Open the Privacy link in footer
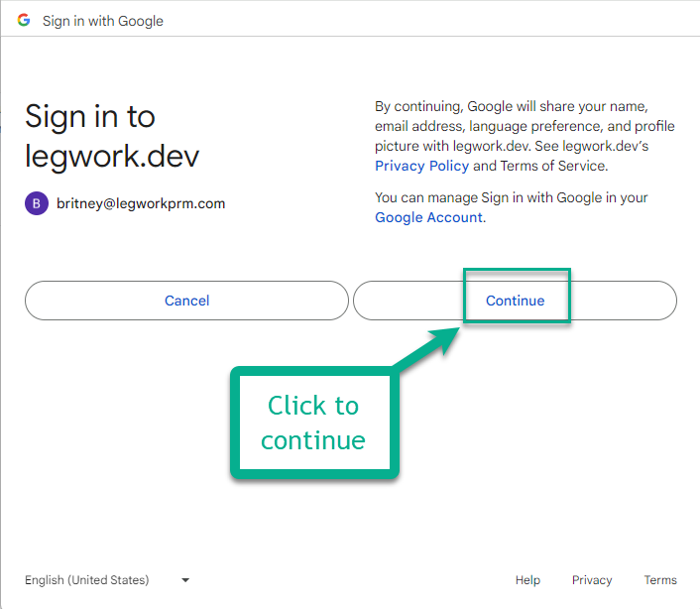The image size is (700, 609). click(592, 580)
